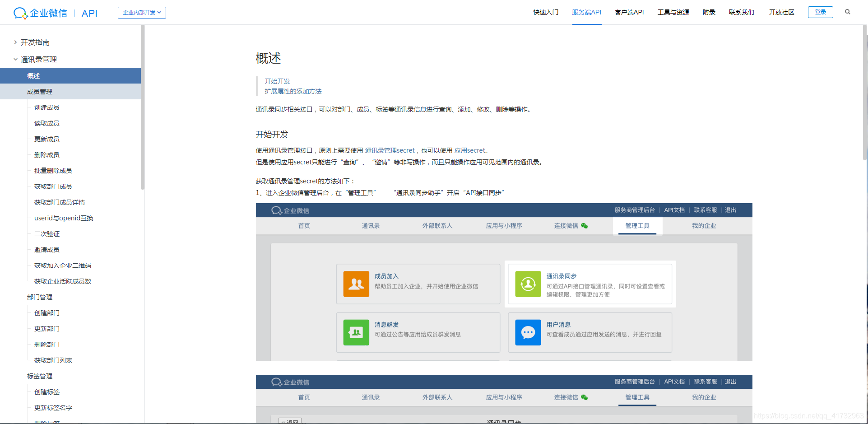Click the 应用与小程序 tab in first screenshot

504,226
